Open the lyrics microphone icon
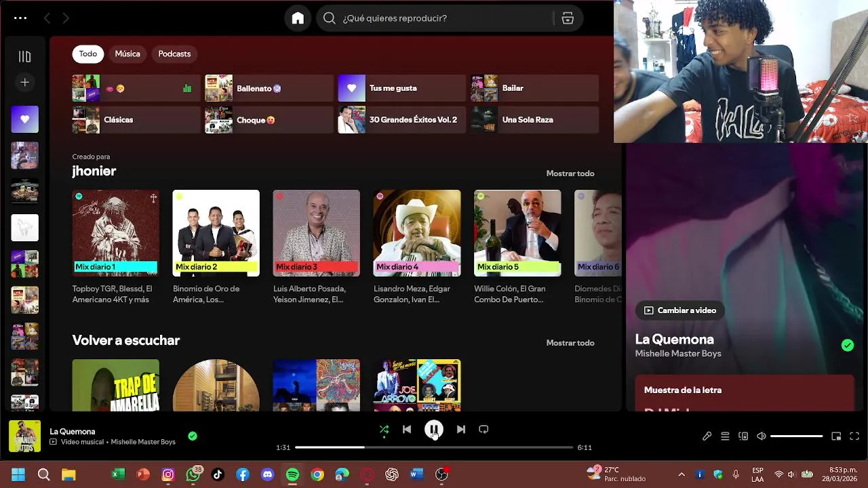The image size is (868, 488). [x=707, y=436]
